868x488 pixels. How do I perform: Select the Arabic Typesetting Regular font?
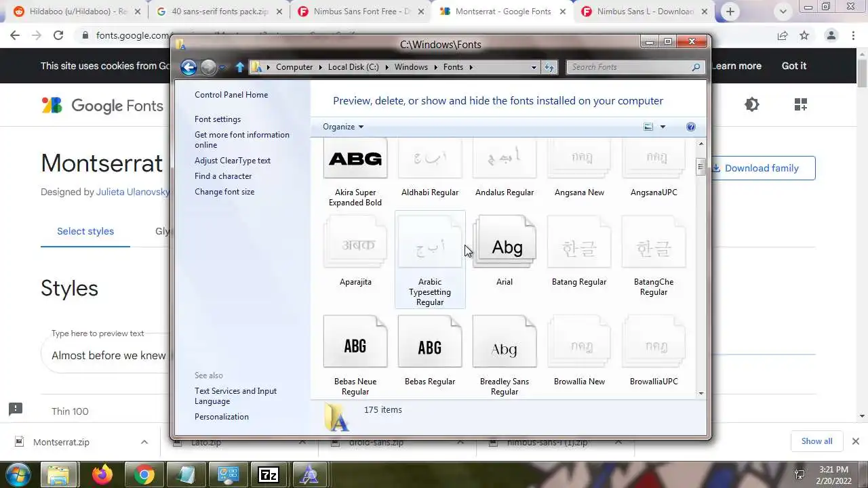click(430, 260)
